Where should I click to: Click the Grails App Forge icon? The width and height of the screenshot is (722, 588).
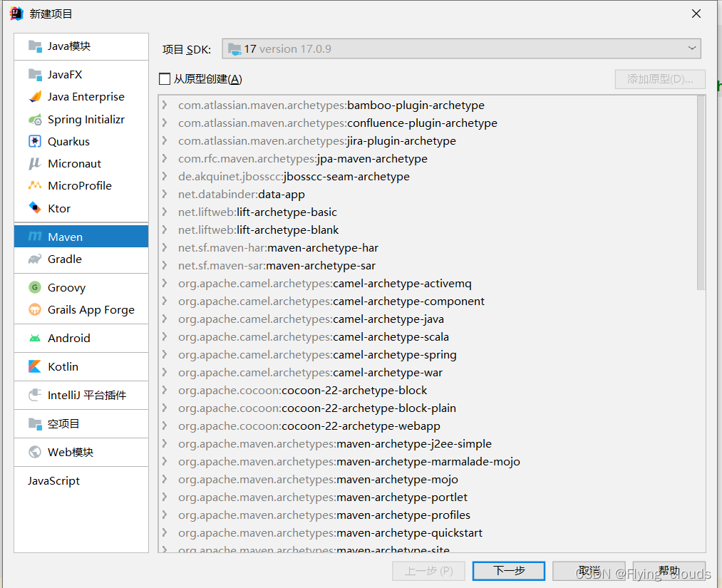coord(35,309)
